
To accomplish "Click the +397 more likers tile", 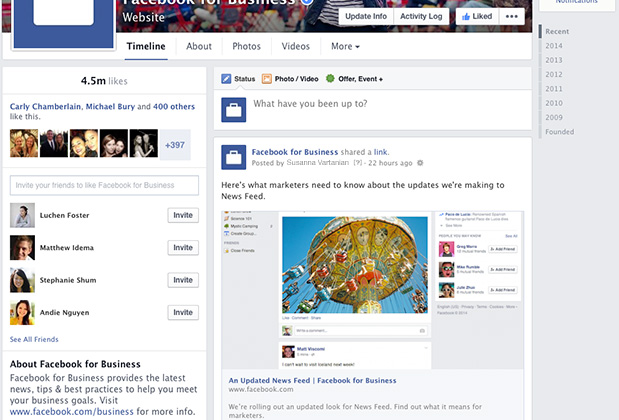I will point(175,145).
